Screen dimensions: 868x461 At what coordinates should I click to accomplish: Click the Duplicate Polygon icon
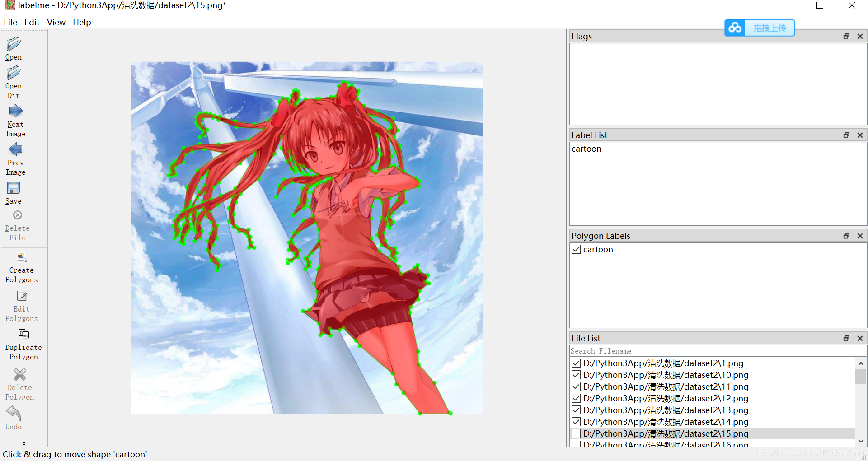pyautogui.click(x=23, y=334)
